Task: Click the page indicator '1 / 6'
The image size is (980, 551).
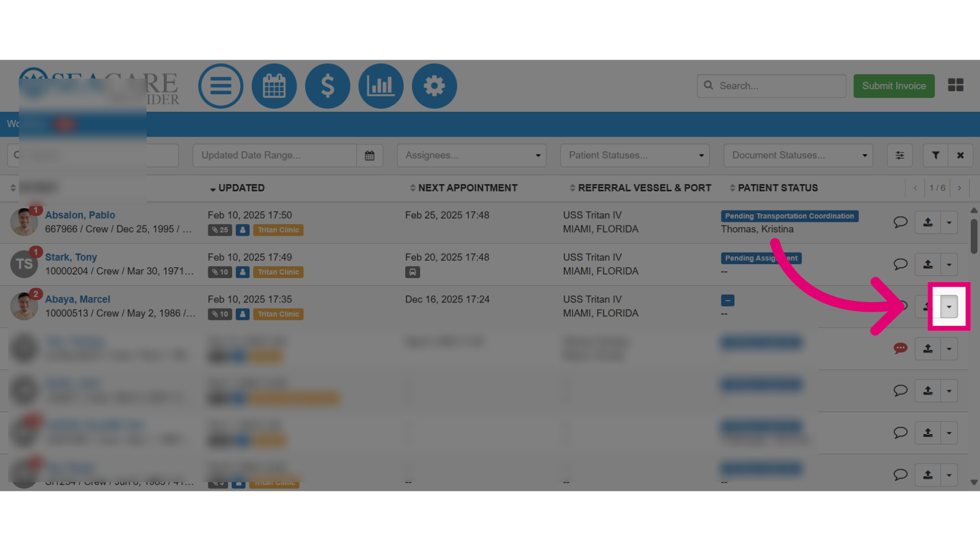Action: coord(937,188)
